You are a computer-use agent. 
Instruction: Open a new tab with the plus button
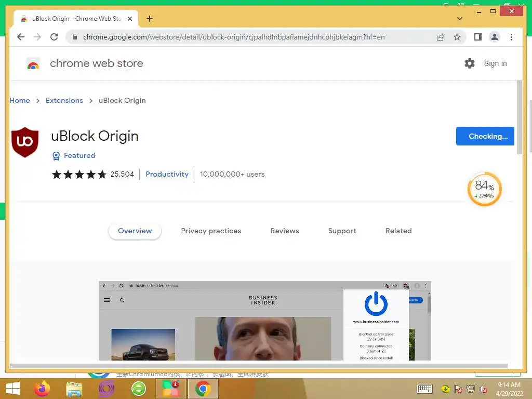(150, 19)
